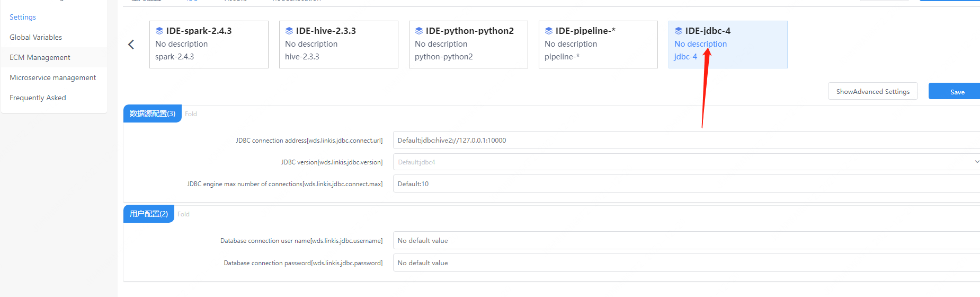Click the IDE-python-python2 layers icon
This screenshot has height=297, width=980.
pyautogui.click(x=419, y=31)
